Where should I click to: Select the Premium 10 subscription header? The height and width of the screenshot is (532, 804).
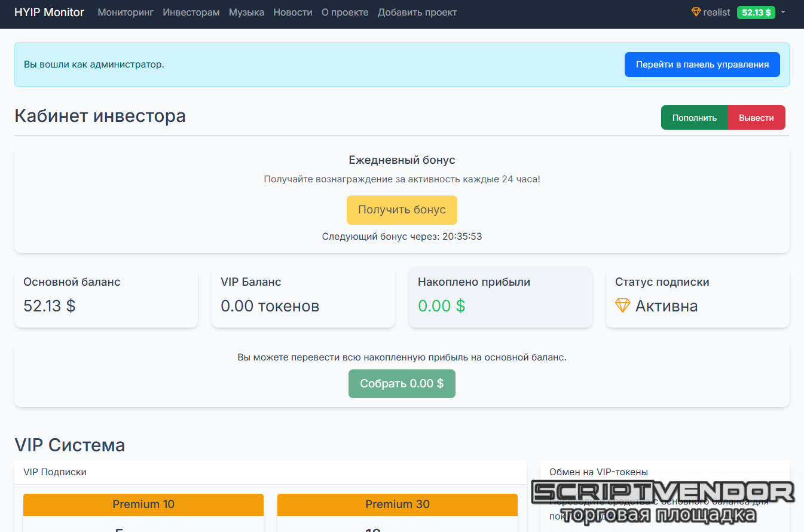143,505
